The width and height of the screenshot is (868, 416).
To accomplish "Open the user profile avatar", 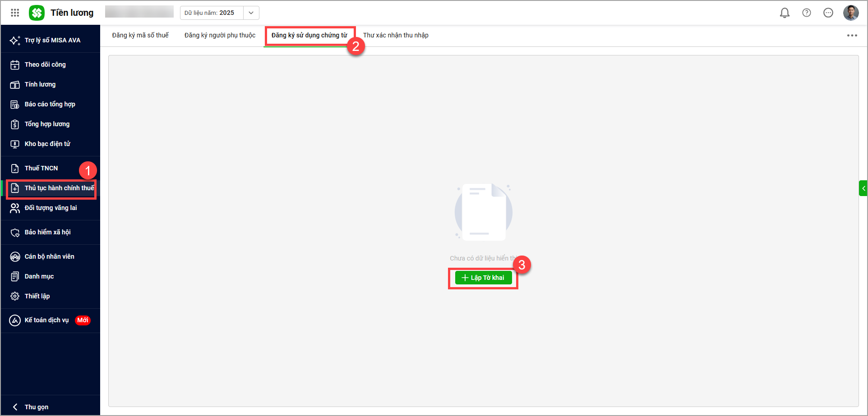I will (850, 13).
